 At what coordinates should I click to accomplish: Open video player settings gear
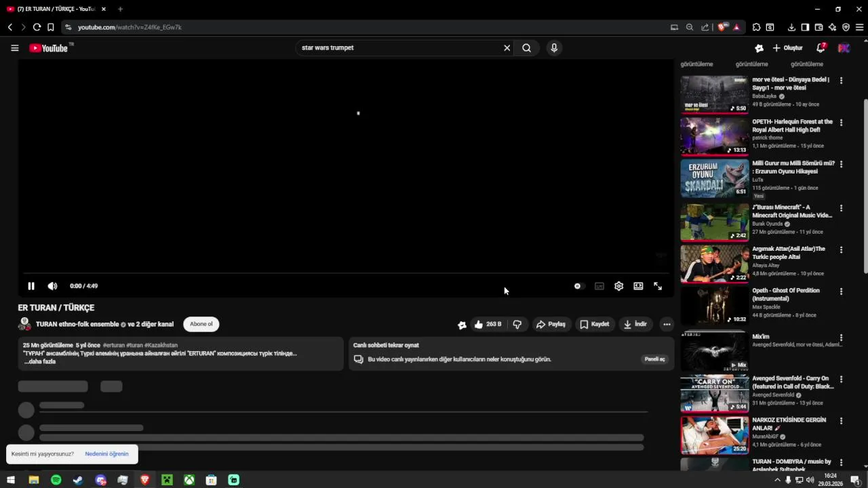point(618,286)
